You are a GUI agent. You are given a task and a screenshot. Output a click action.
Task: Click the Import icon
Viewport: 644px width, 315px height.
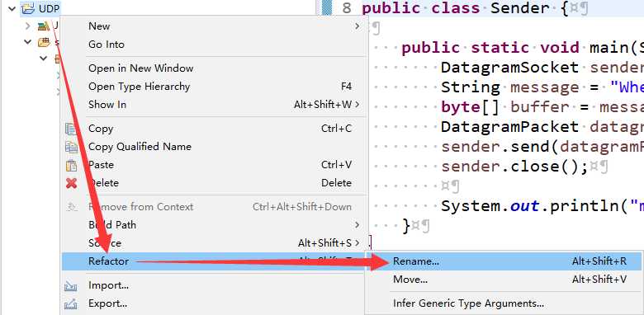pyautogui.click(x=71, y=285)
